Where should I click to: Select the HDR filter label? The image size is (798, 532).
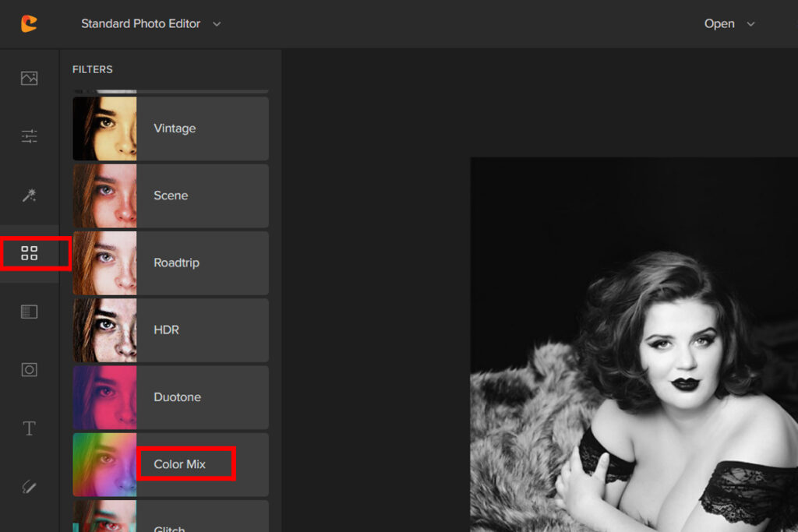[x=166, y=329]
